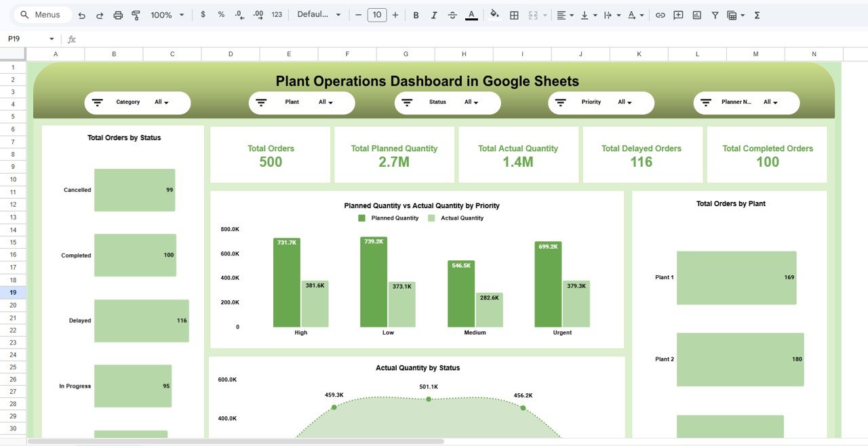Insert a chart using the toolbar icon

(696, 14)
